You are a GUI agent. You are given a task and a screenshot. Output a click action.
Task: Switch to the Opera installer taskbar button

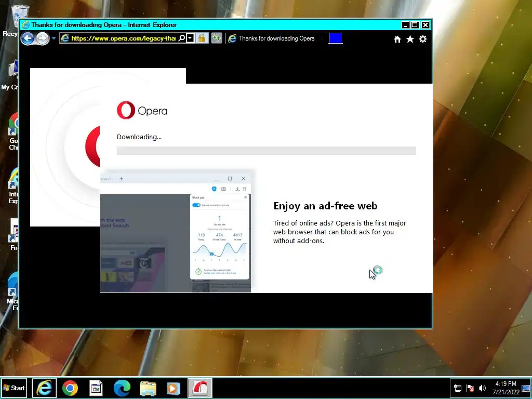200,388
